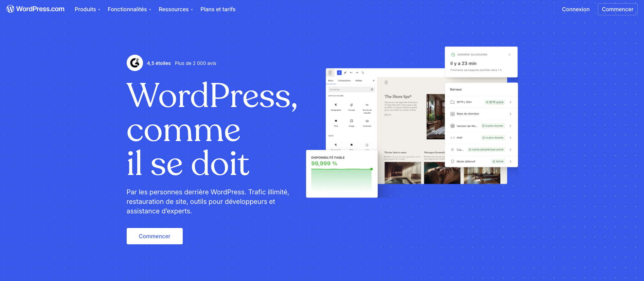The height and width of the screenshot is (281, 644).
Task: Expand the SFTP / SSH row chevron
Action: pyautogui.click(x=511, y=102)
